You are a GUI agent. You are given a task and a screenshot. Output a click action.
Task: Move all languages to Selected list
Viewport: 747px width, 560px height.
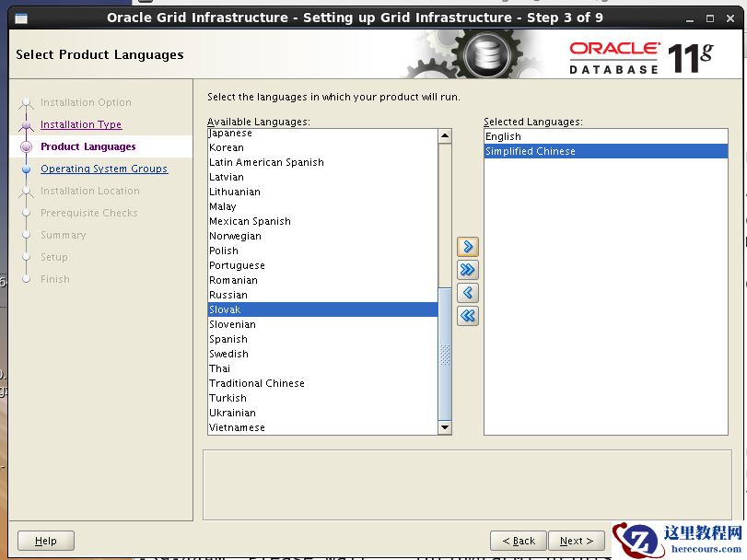click(467, 270)
